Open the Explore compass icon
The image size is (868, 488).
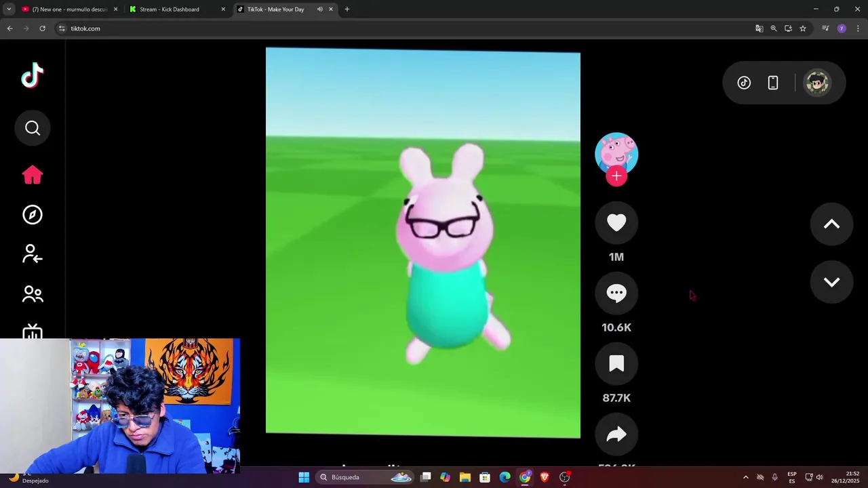click(33, 215)
